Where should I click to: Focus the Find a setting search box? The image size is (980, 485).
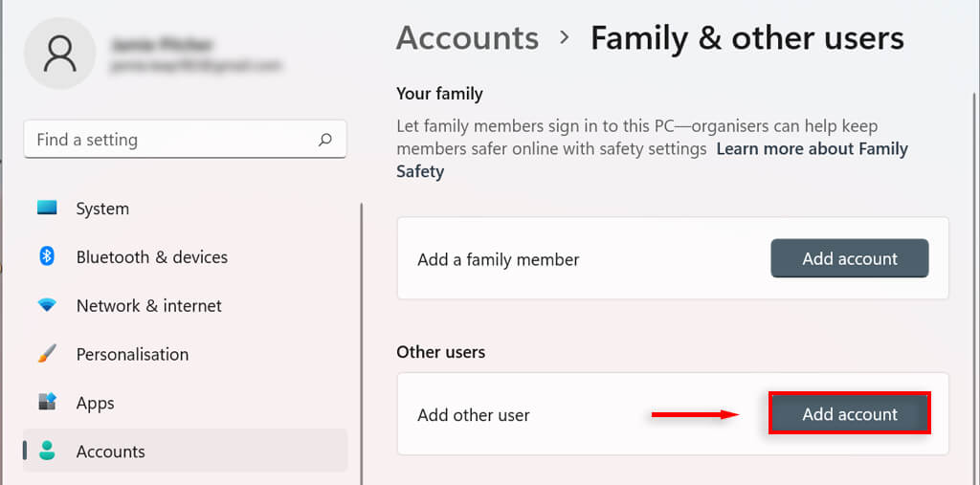[x=172, y=140]
